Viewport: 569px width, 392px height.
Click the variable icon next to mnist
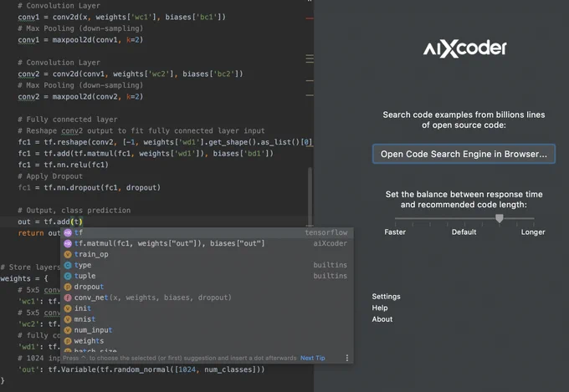tap(68, 319)
